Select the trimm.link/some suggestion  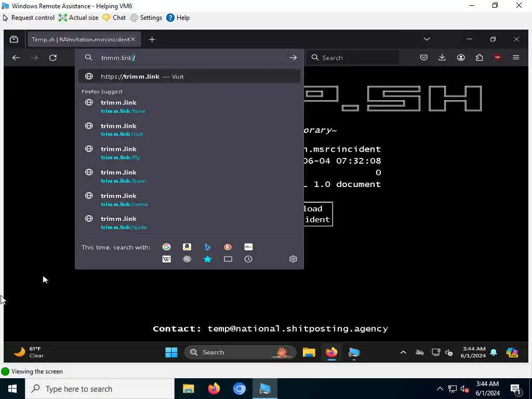tap(189, 200)
